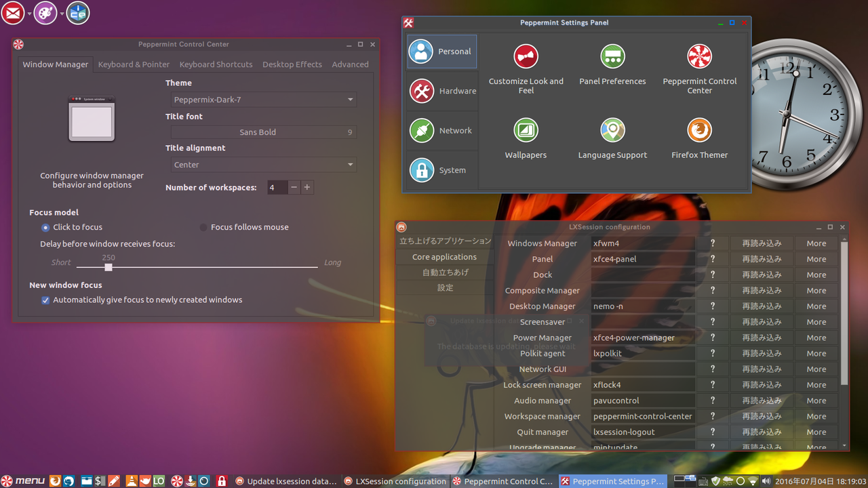
Task: Click the weather cloud tray icon
Action: click(x=728, y=481)
